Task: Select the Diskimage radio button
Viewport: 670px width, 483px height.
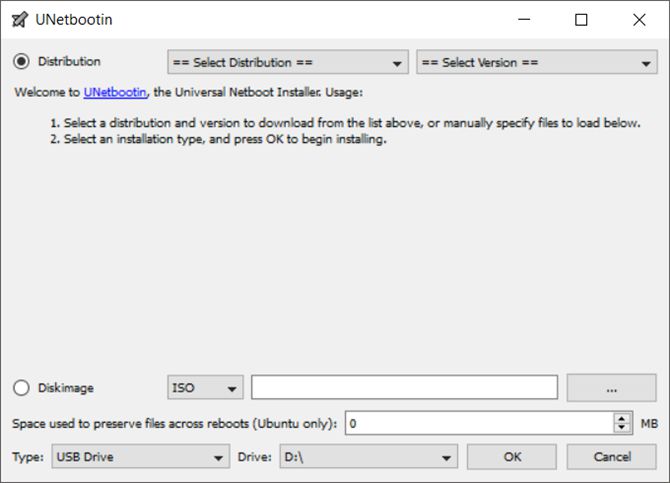Action: click(22, 388)
